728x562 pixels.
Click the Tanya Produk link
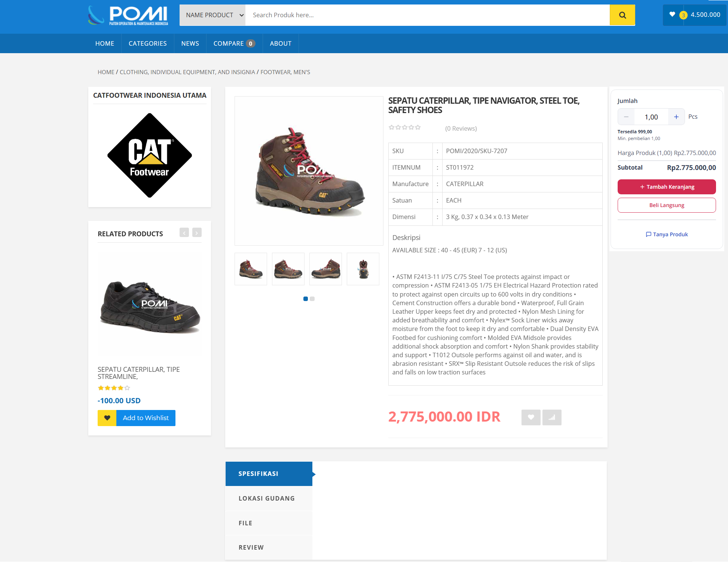coord(667,234)
